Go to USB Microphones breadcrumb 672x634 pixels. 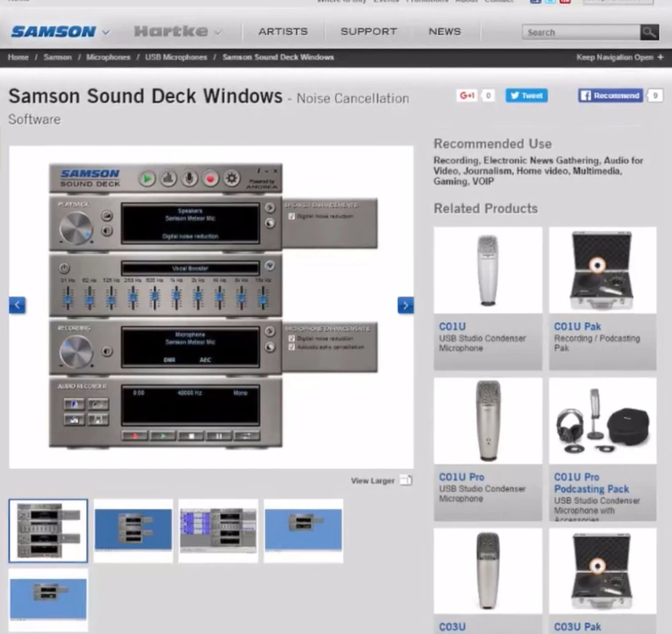click(x=175, y=57)
